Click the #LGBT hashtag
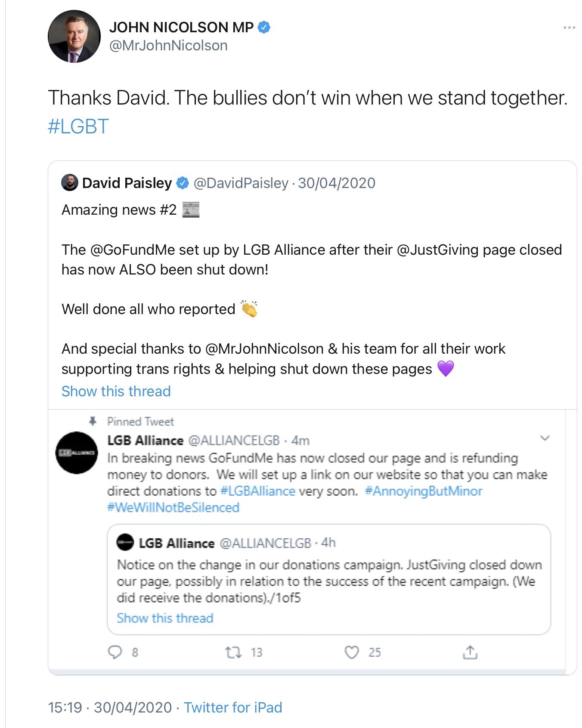582x728 pixels. click(78, 126)
